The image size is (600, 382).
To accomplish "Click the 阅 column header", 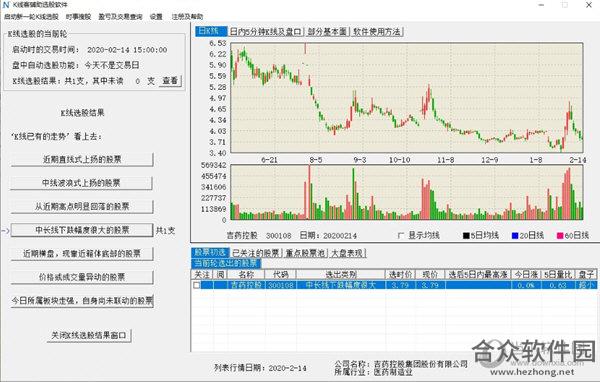I will pos(221,274).
